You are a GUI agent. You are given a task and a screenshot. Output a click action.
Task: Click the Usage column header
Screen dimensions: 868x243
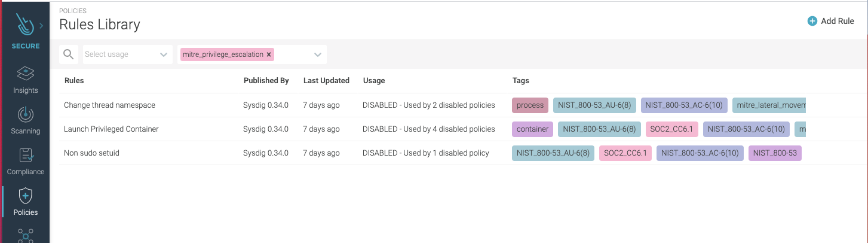374,80
